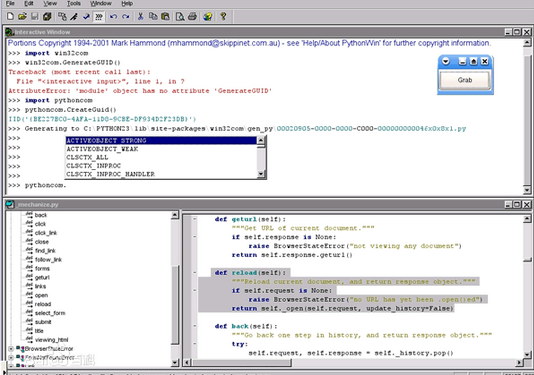
Task: Choose CLSCTX_INPROC from the autocomplete list
Action: [x=161, y=166]
